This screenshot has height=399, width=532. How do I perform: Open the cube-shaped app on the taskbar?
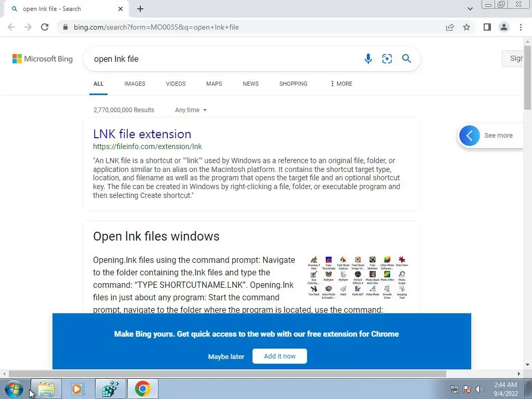pyautogui.click(x=110, y=389)
